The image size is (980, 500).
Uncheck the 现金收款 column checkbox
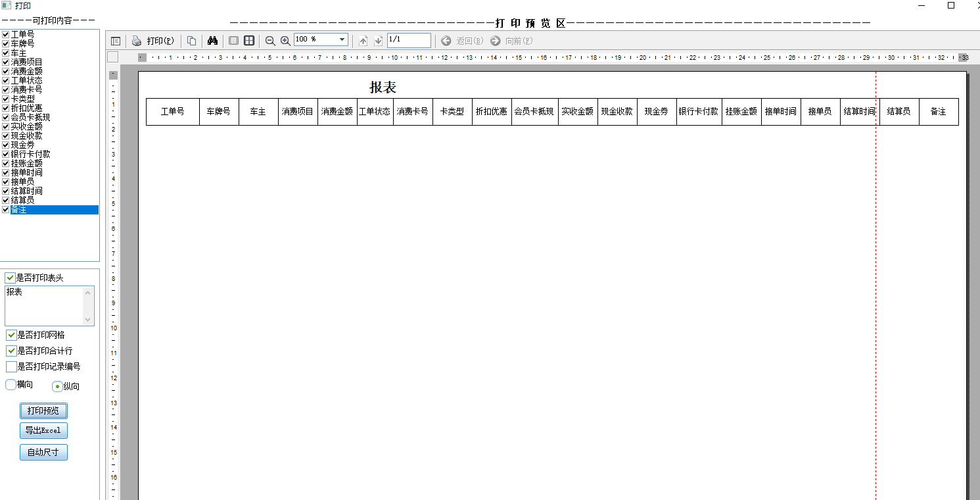(x=6, y=136)
